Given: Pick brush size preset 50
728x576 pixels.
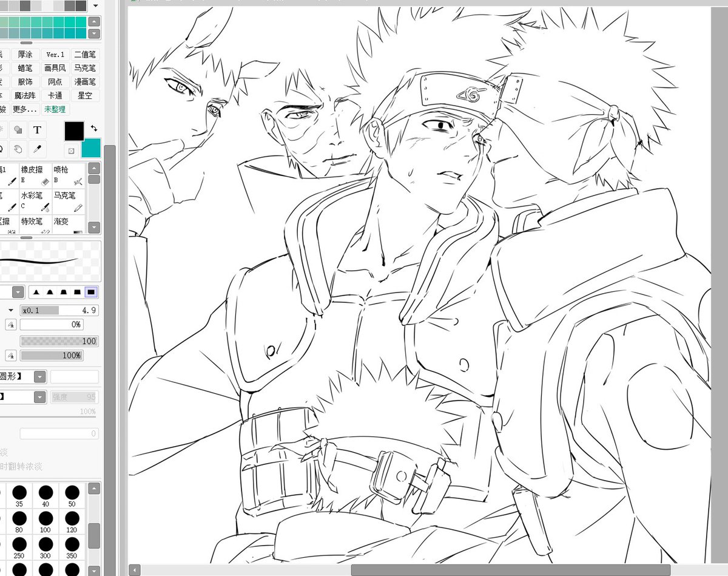Looking at the screenshot, I should pos(72,495).
